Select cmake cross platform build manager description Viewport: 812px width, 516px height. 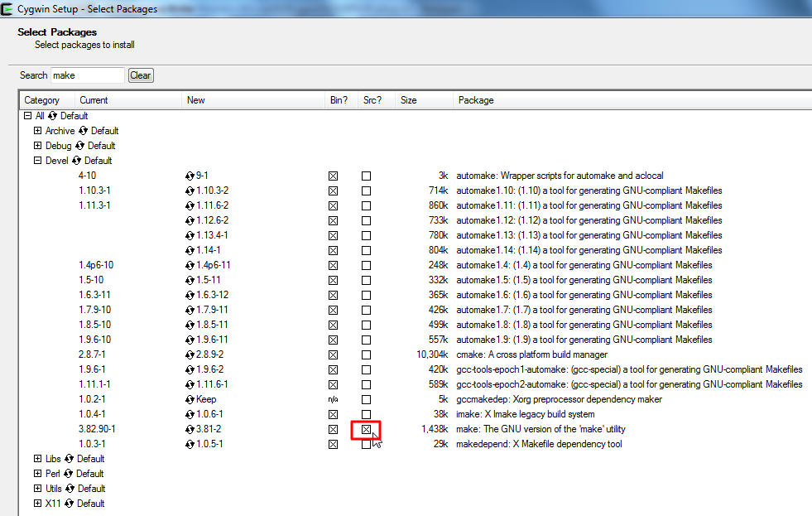(532, 354)
